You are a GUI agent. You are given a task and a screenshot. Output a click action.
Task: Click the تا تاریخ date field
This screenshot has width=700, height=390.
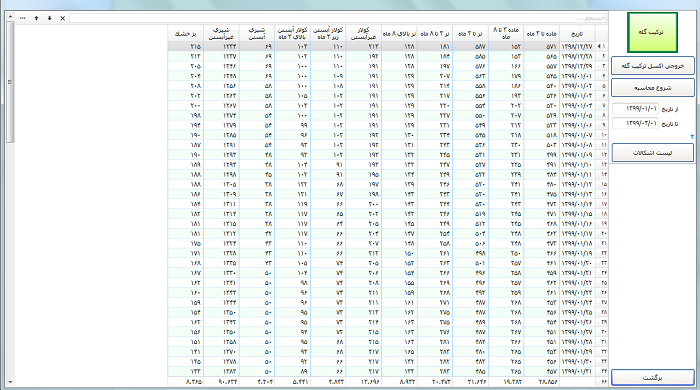pos(635,123)
